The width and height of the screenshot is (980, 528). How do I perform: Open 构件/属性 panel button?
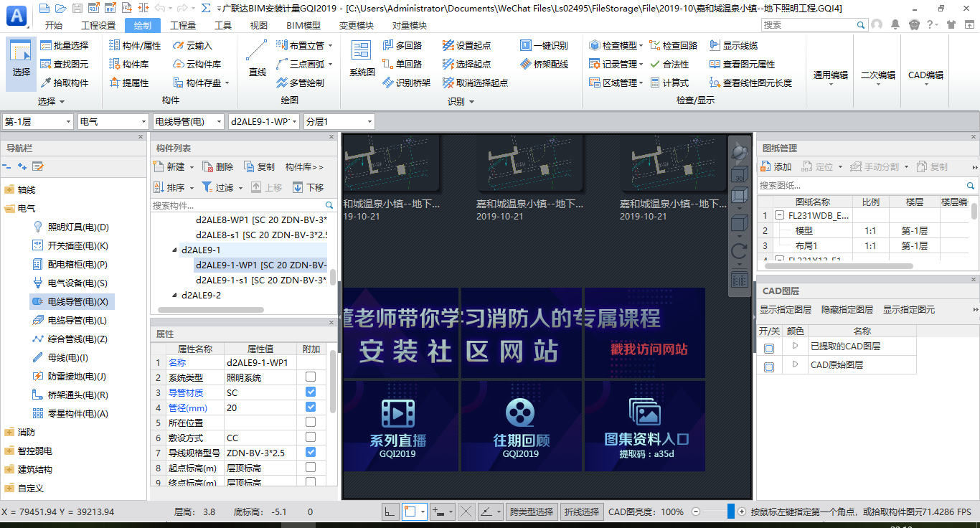[135, 45]
